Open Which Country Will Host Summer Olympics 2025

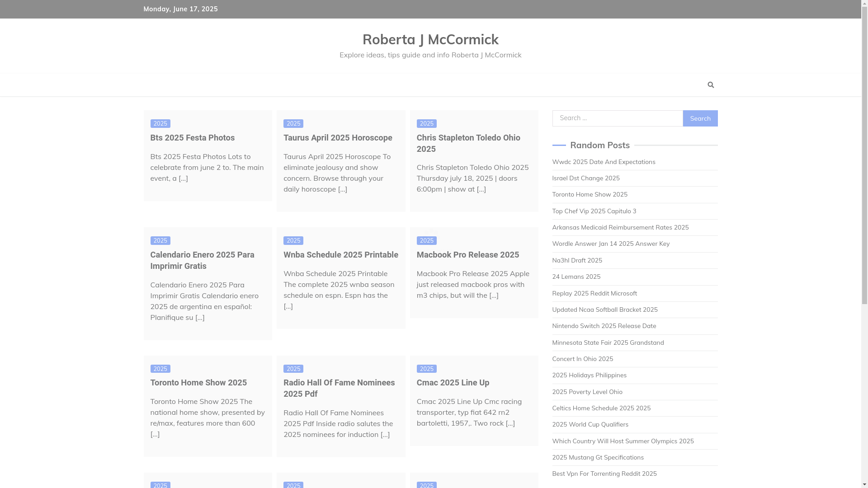pyautogui.click(x=623, y=441)
